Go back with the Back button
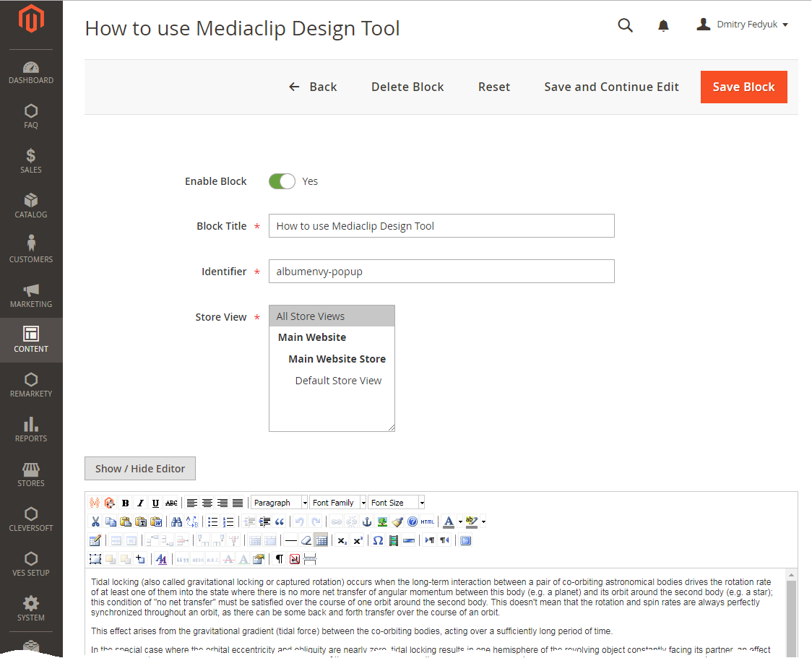The image size is (812, 658). pos(313,87)
